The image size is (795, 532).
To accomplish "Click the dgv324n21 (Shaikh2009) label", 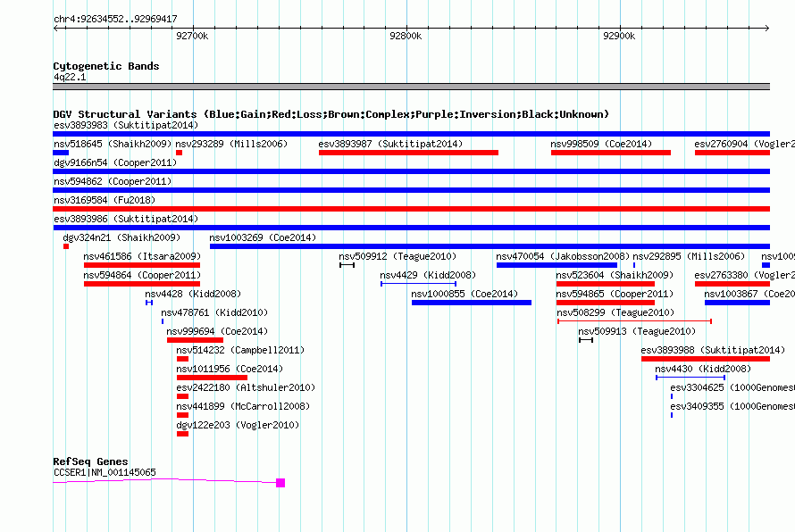I will click(121, 237).
